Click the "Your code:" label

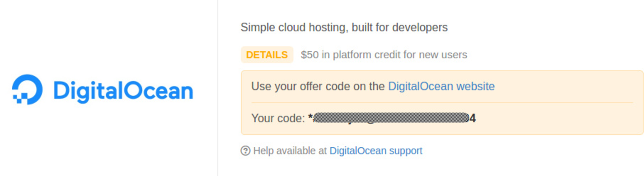click(x=278, y=119)
